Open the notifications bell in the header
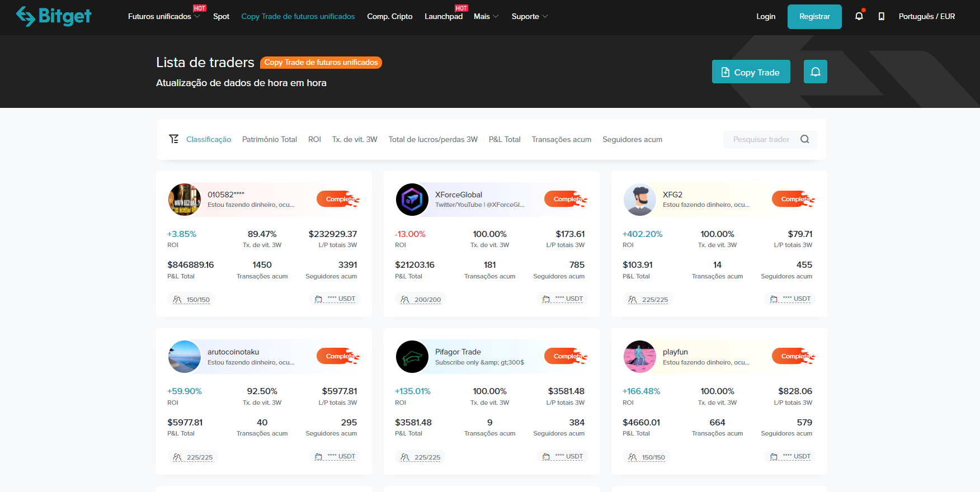 (x=859, y=16)
